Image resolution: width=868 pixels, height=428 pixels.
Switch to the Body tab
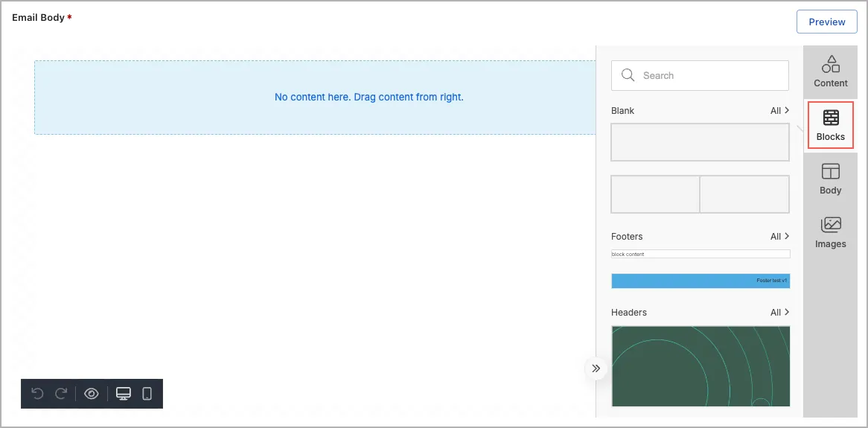coord(830,179)
